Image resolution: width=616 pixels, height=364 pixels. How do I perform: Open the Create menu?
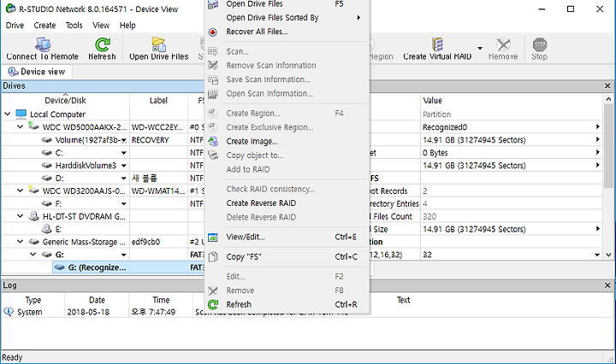pos(44,26)
